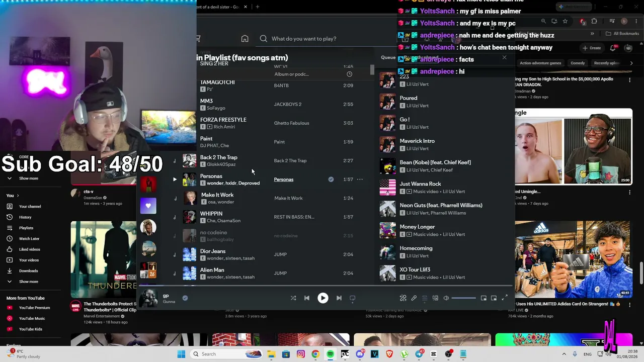Select Action-adventure games chip on YouTube
Image resolution: width=644 pixels, height=362 pixels.
540,63
